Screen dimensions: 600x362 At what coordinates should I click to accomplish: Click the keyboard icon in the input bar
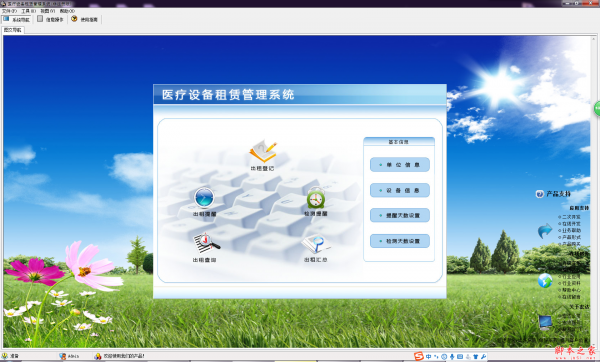click(460, 357)
